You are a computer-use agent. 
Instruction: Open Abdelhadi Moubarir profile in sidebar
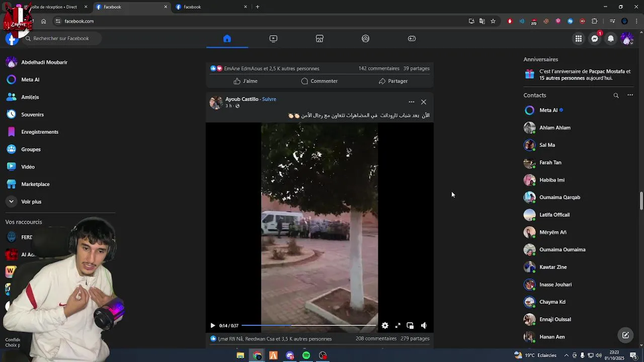(x=44, y=62)
